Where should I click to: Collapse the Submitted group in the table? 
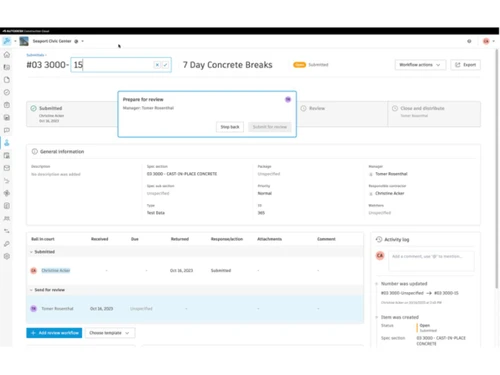(32, 252)
